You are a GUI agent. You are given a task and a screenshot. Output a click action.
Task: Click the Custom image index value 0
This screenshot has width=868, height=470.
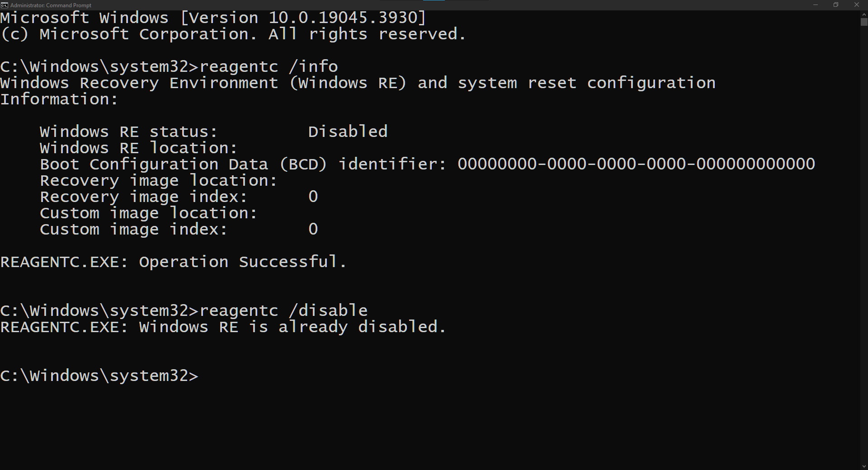click(313, 229)
